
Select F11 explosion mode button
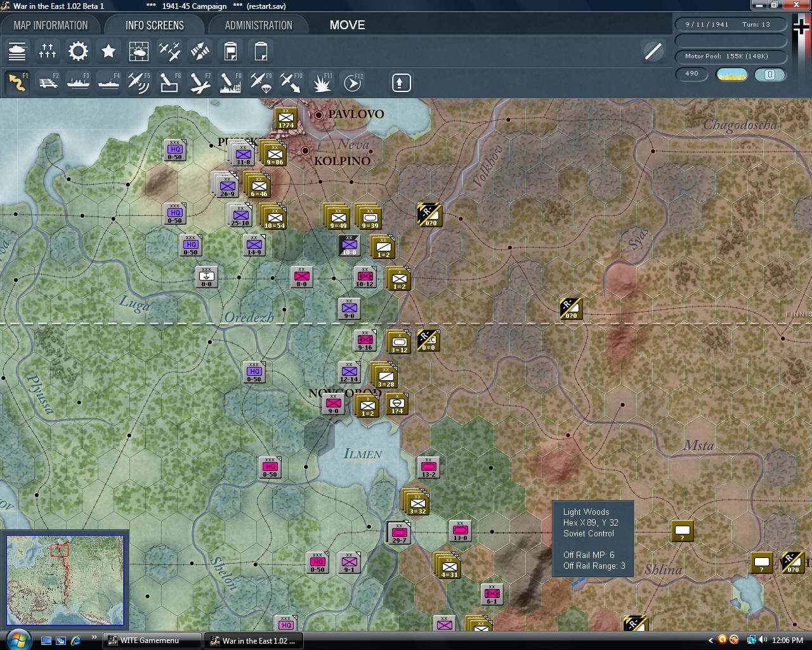pyautogui.click(x=322, y=83)
